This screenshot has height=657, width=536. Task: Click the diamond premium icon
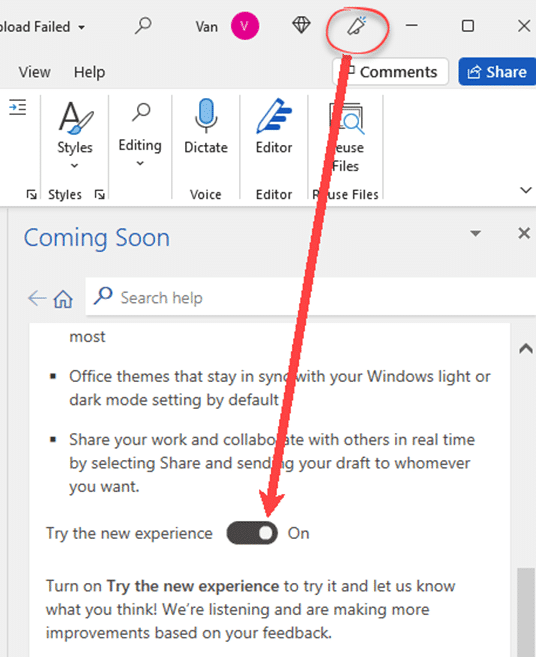tap(301, 25)
